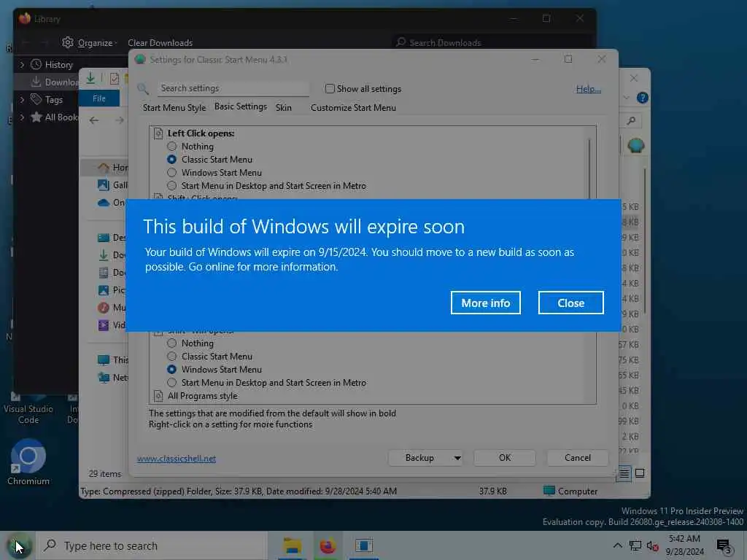Image resolution: width=747 pixels, height=560 pixels.
Task: Close the Windows expiry notification
Action: 570,303
